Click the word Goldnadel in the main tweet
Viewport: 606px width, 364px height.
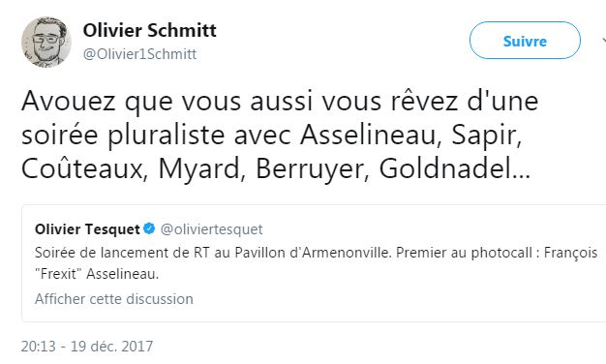447,168
